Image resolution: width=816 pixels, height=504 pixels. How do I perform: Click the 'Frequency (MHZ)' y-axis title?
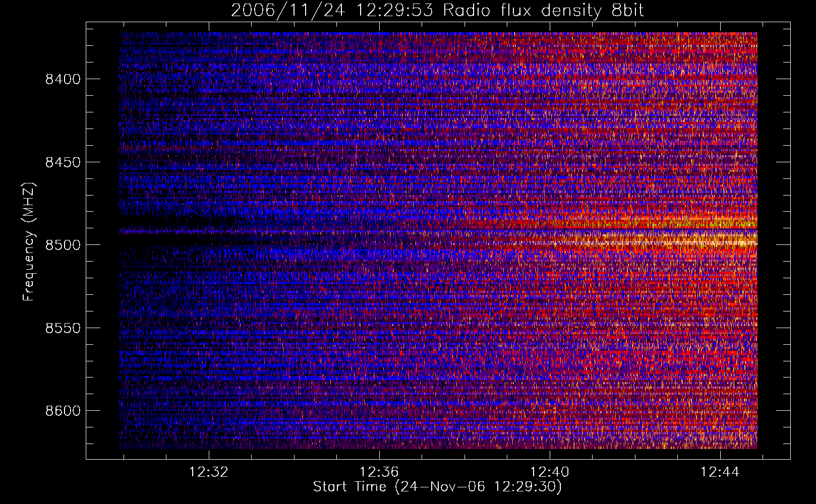click(29, 242)
